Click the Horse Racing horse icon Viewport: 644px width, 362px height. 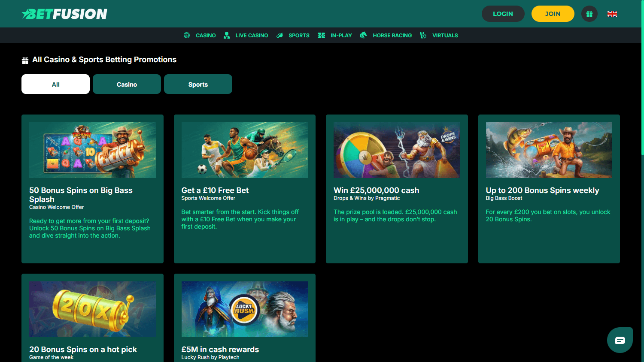(x=363, y=35)
